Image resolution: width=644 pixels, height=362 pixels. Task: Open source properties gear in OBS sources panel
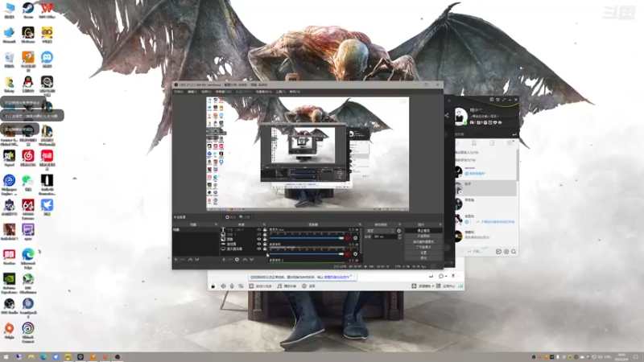point(237,259)
